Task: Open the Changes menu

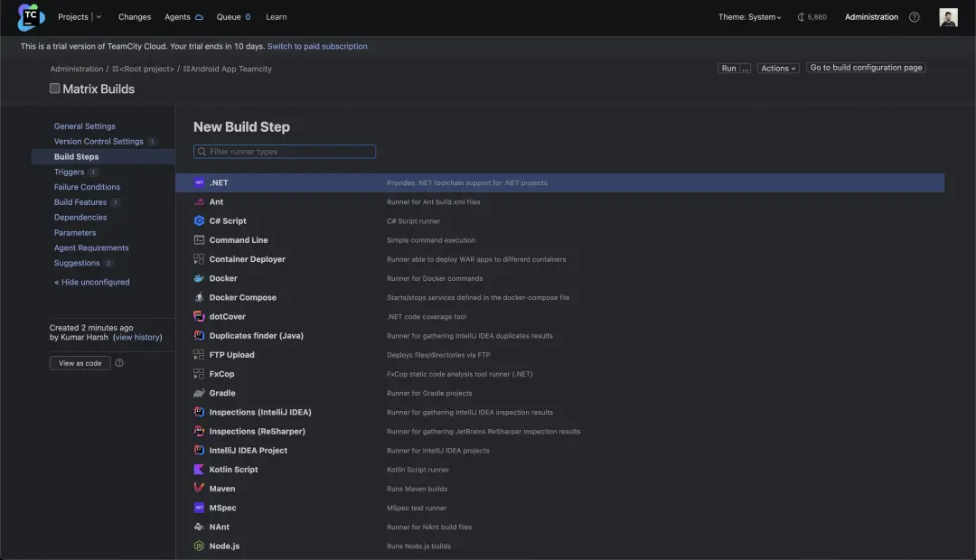Action: pyautogui.click(x=135, y=17)
